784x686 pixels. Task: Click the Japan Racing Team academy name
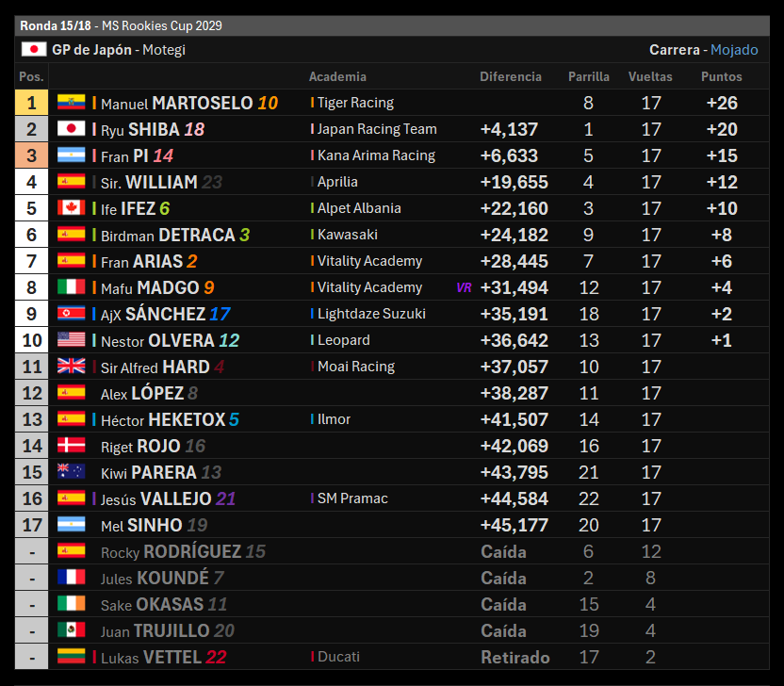tap(377, 129)
